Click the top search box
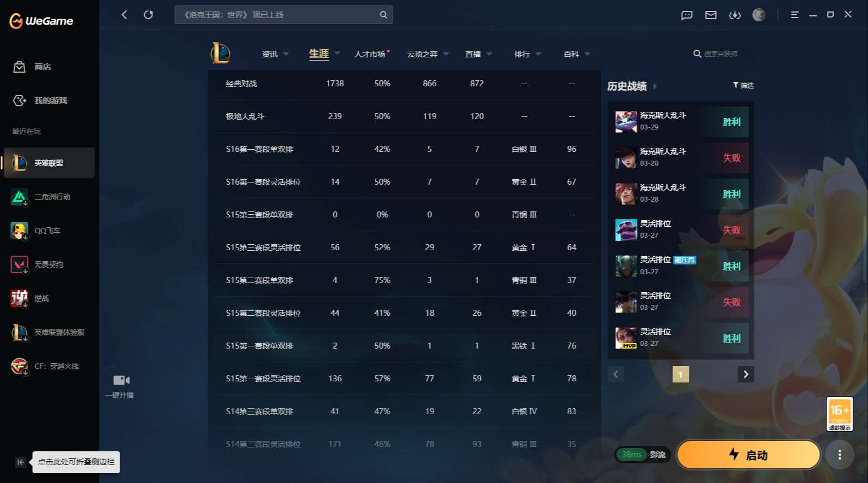The width and height of the screenshot is (868, 483). [x=284, y=15]
